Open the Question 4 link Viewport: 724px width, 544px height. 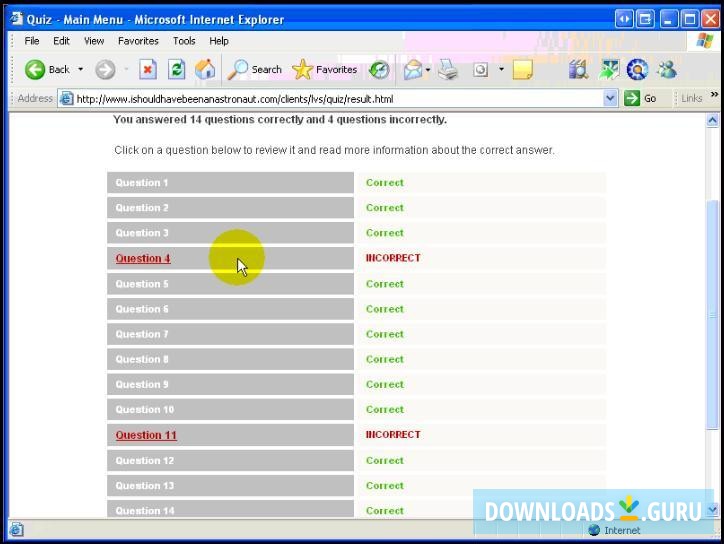click(x=143, y=259)
